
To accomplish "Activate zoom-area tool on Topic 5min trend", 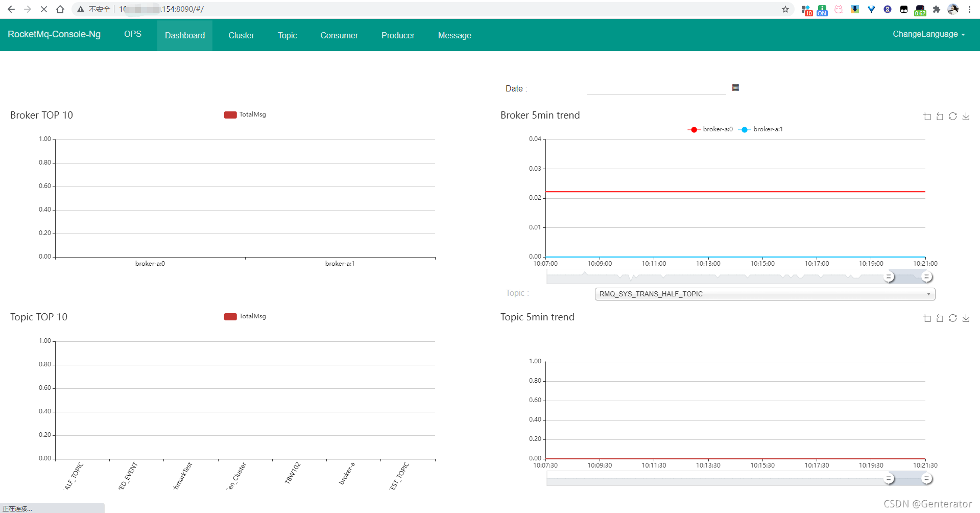I will pos(927,318).
